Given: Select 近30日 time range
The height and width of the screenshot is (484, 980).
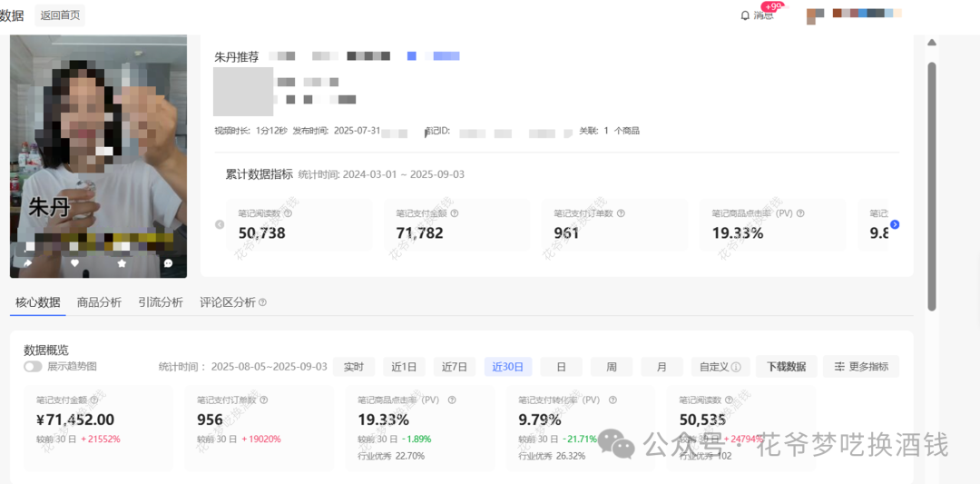Looking at the screenshot, I should click(508, 367).
